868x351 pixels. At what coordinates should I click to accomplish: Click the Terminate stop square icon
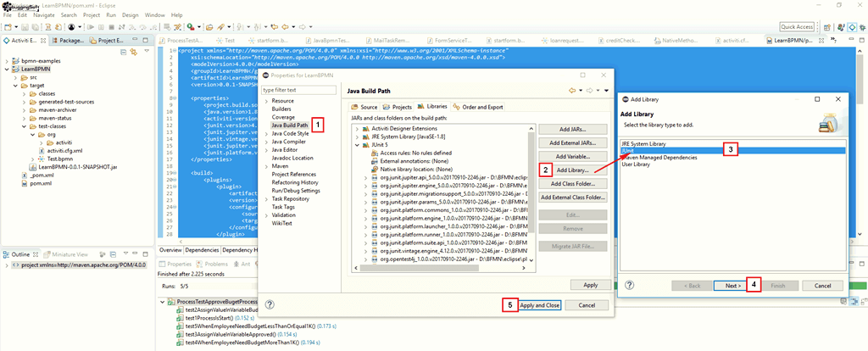click(x=112, y=26)
